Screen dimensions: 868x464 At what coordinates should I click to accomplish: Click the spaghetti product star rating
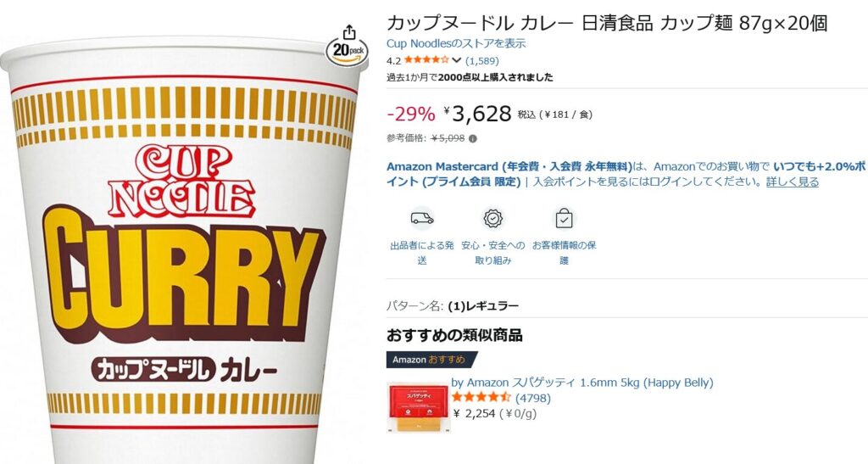[481, 398]
